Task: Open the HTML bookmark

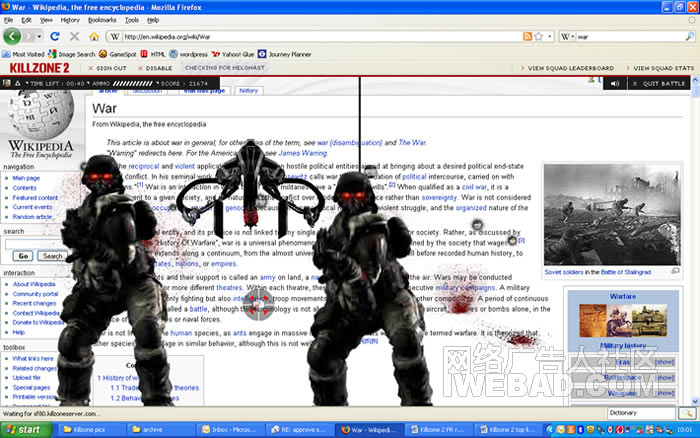Action: click(153, 54)
